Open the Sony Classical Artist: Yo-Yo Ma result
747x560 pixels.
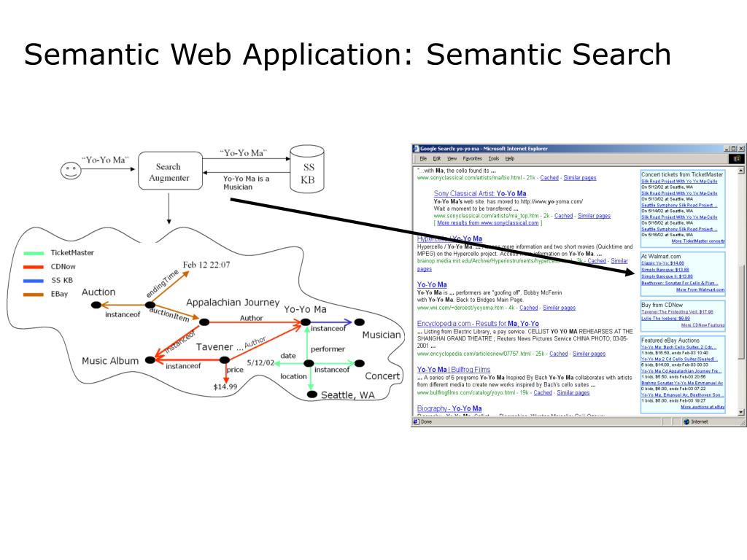point(480,193)
